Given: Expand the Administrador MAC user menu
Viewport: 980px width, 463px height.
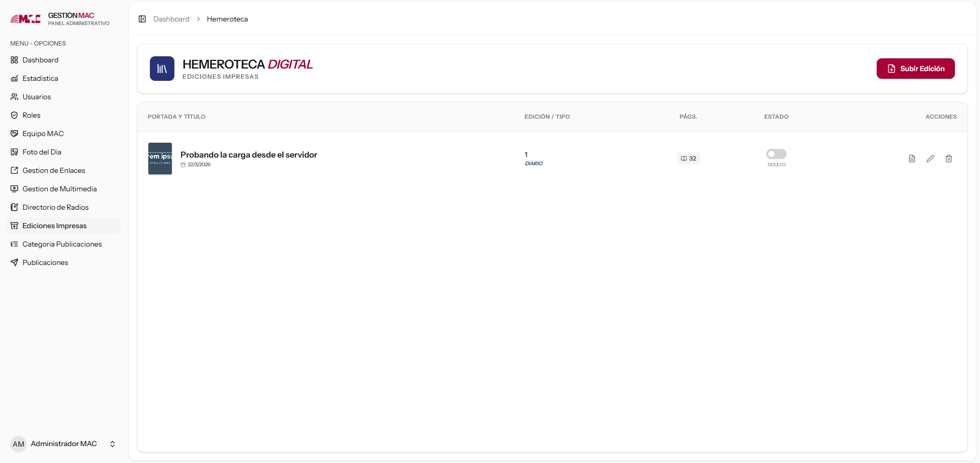Looking at the screenshot, I should 113,444.
